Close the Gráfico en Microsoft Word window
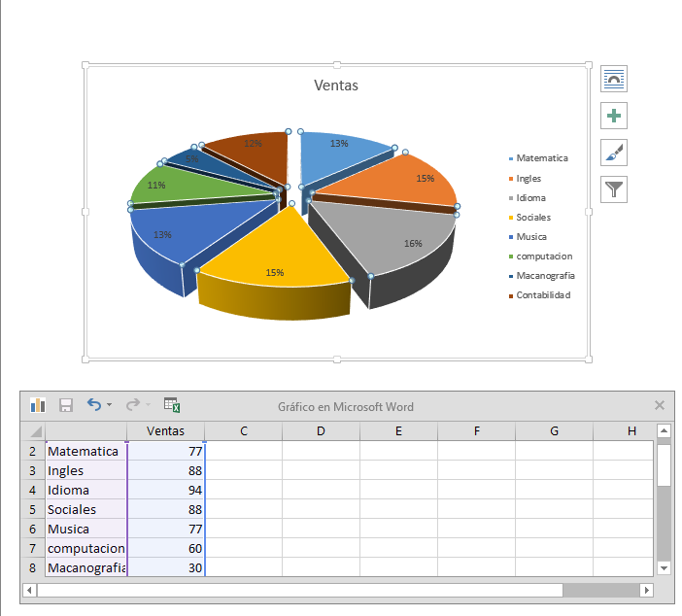 pyautogui.click(x=660, y=405)
